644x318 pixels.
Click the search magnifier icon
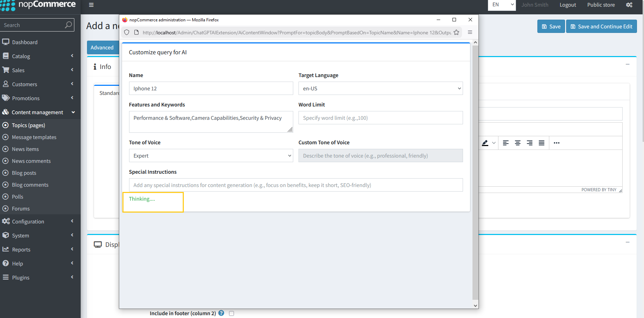click(x=68, y=25)
